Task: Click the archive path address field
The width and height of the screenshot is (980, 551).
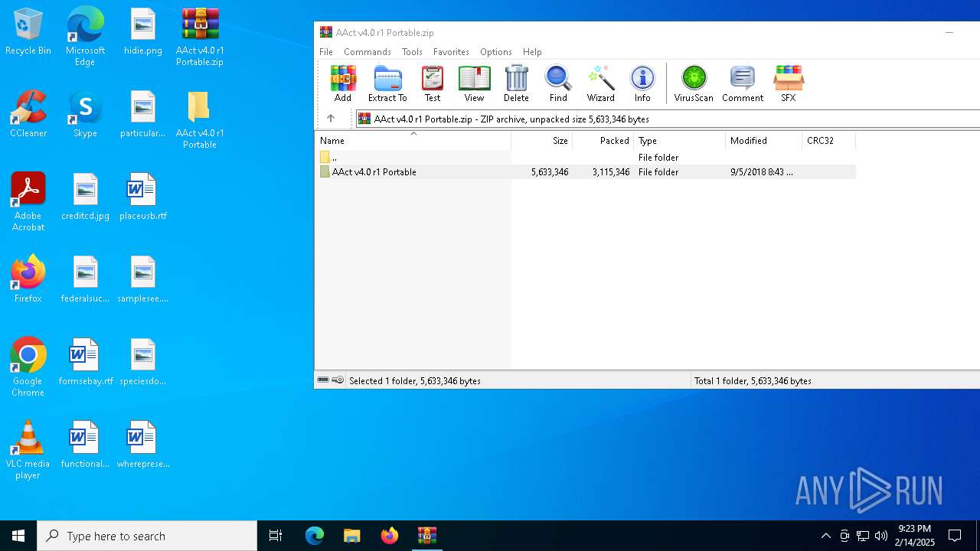Action: tap(668, 119)
